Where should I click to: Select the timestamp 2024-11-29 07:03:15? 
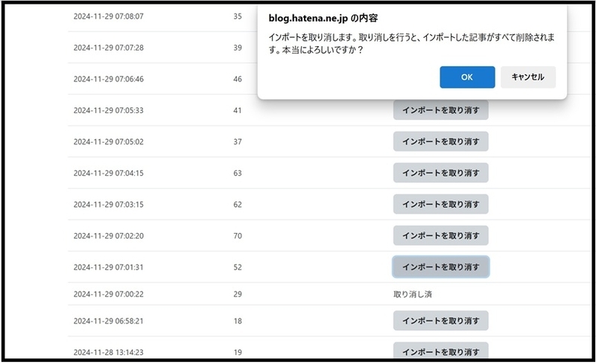coord(108,205)
